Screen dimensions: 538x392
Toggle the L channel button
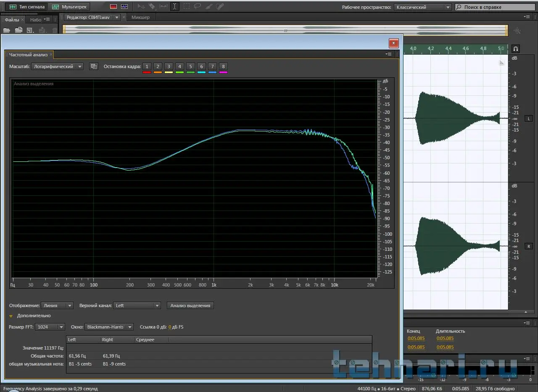529,119
